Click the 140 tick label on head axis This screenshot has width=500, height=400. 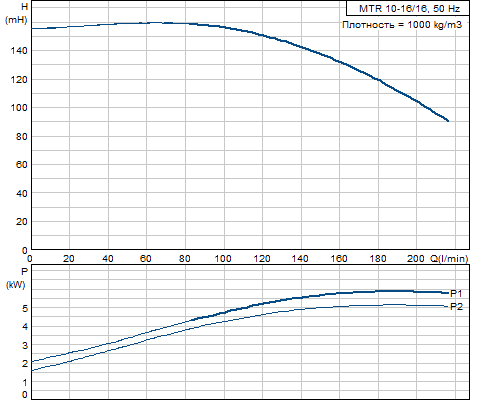point(18,51)
